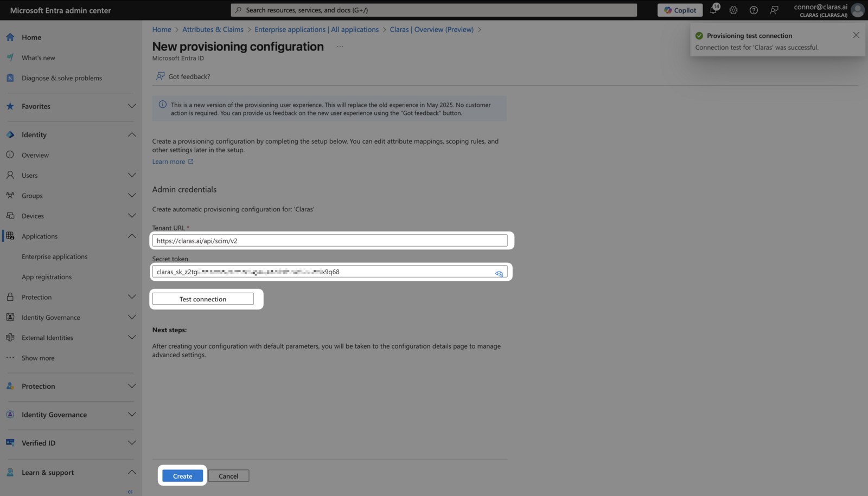Screen dimensions: 868x496
Task: Click the Test connection button
Action: [203, 299]
